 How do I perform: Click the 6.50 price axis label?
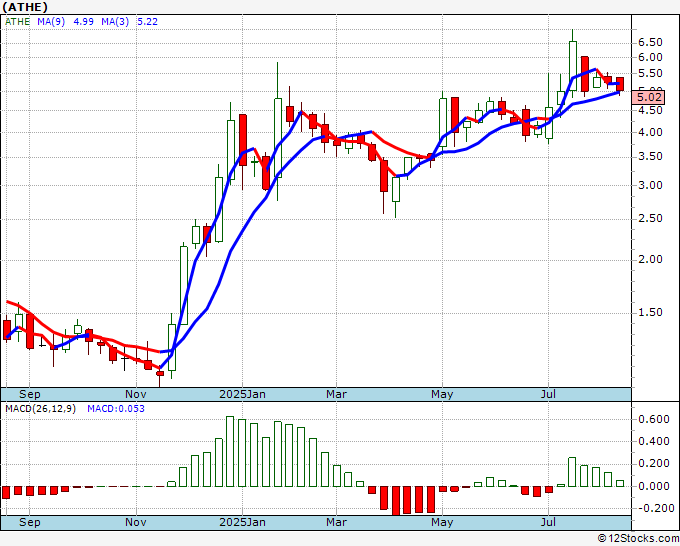coord(650,43)
